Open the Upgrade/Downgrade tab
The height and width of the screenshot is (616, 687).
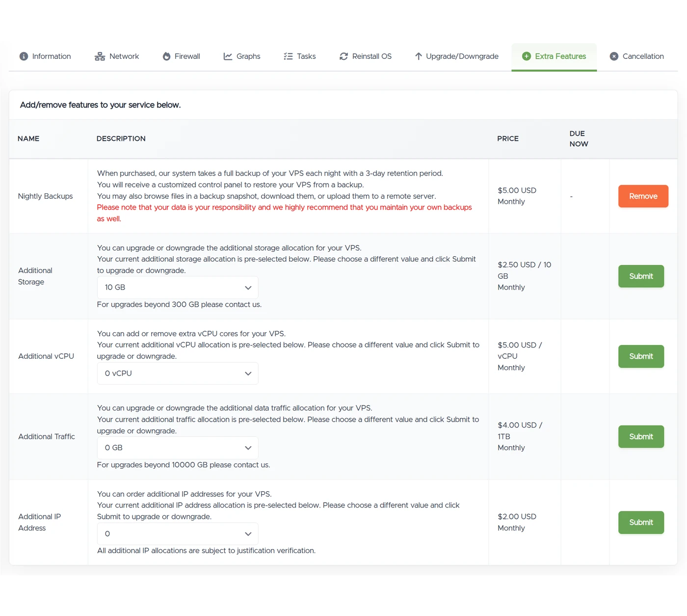click(x=457, y=56)
